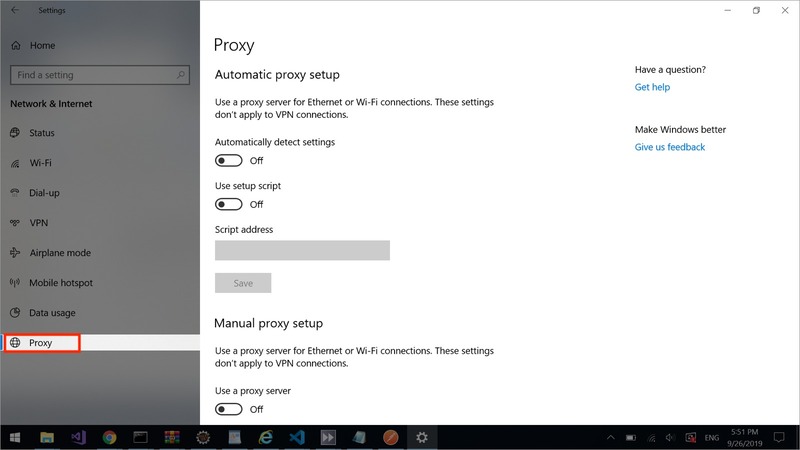
Task: Click the Make Windows better text
Action: (x=680, y=130)
